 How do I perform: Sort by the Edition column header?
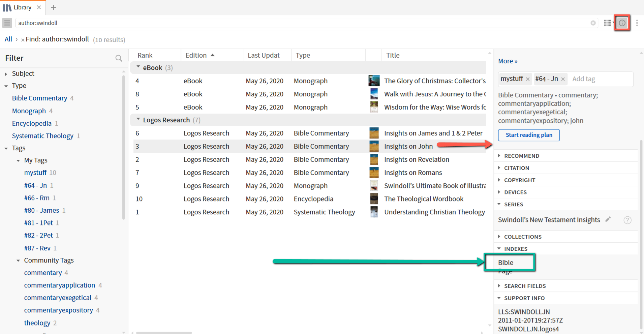point(196,55)
